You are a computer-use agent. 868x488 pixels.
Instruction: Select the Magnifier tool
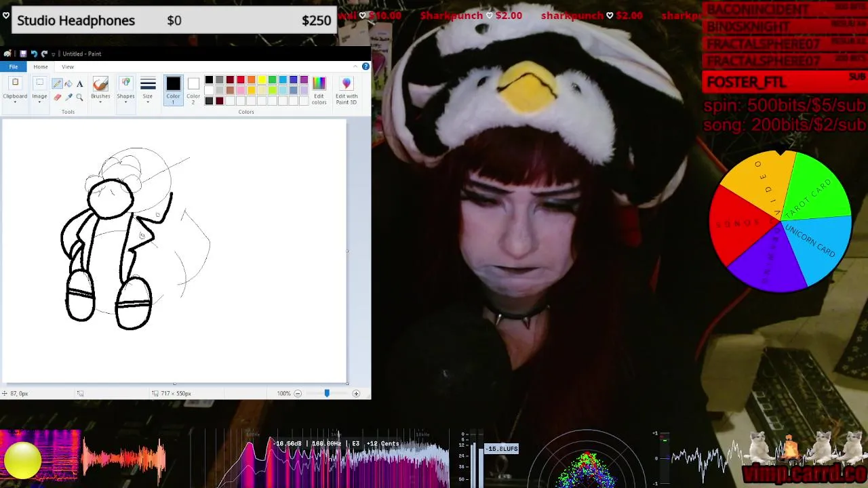[x=79, y=97]
